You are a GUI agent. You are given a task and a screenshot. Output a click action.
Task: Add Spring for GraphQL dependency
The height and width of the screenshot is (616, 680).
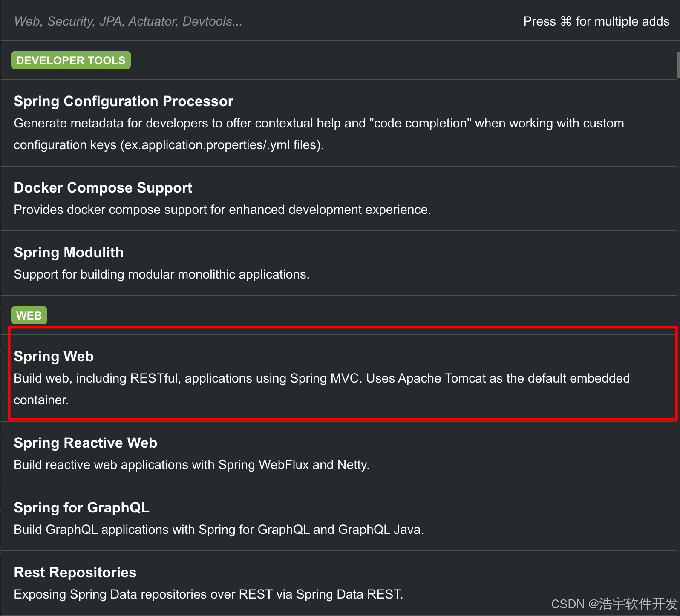(339, 519)
